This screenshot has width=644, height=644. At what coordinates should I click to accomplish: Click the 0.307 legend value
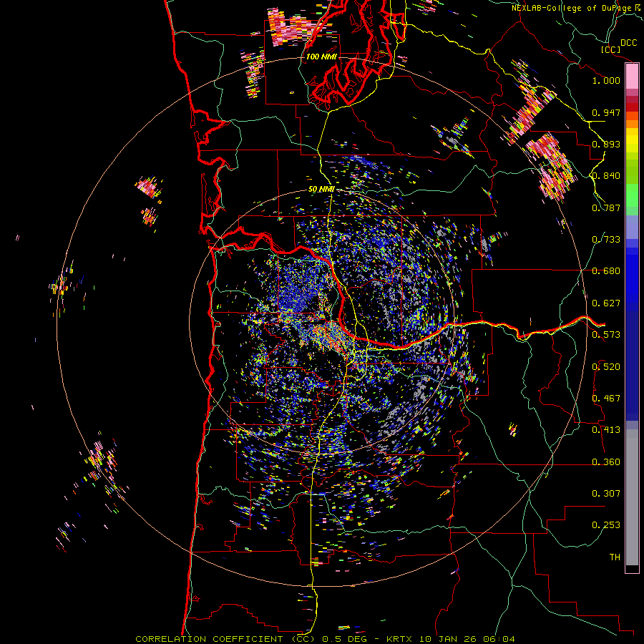point(606,494)
